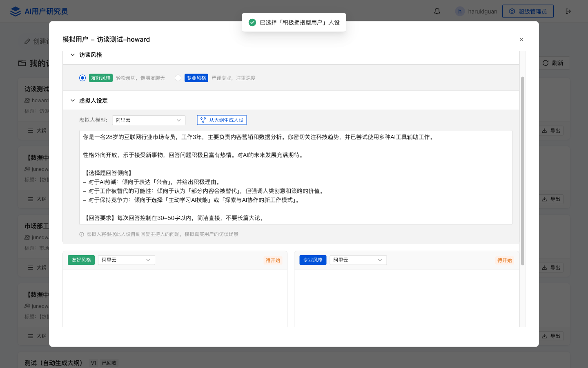This screenshot has height=368, width=588.
Task: Open the model dropdown in the 友好风格 panel
Action: 126,260
